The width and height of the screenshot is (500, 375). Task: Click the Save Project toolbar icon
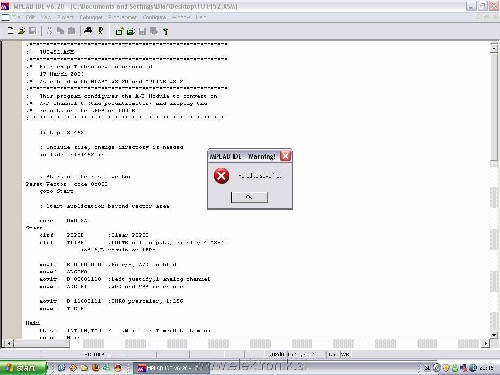(142, 31)
